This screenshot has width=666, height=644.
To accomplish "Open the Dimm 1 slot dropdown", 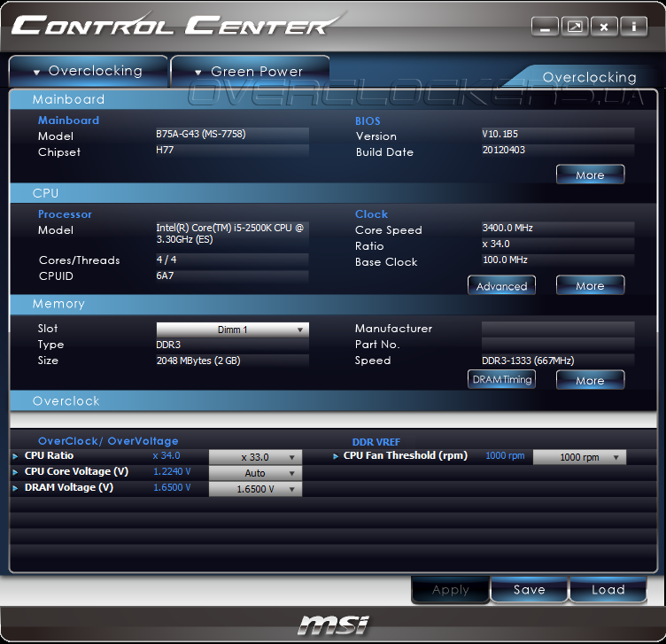I will [232, 330].
